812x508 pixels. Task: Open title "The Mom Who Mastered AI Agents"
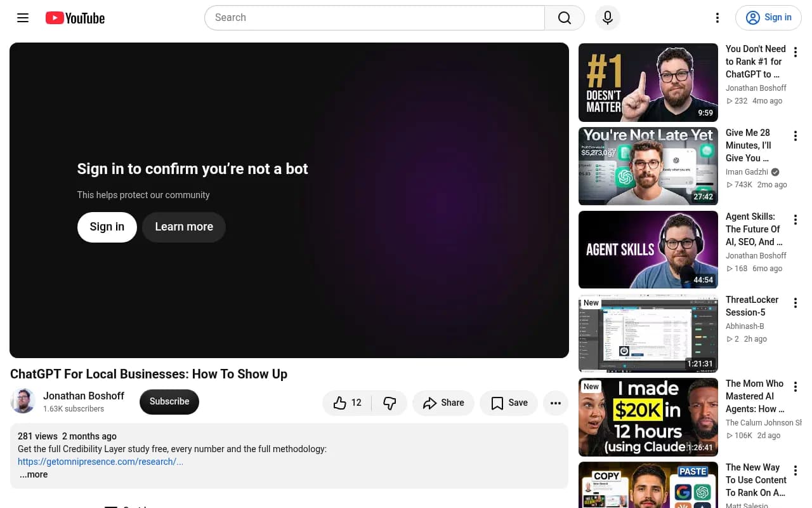tap(755, 396)
